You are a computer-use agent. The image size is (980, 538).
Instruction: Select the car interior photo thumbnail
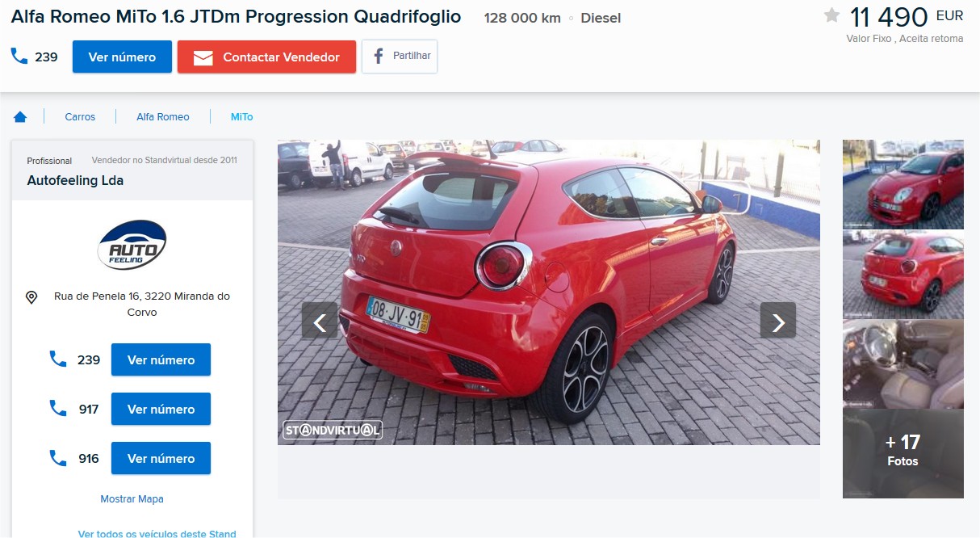(x=903, y=364)
